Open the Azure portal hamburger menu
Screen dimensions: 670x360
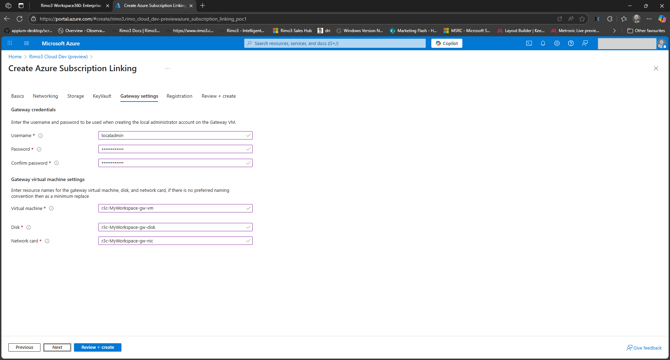point(26,43)
